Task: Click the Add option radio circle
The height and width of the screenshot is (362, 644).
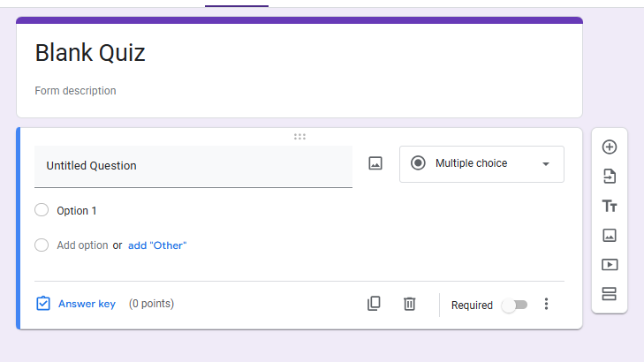Action: tap(42, 245)
